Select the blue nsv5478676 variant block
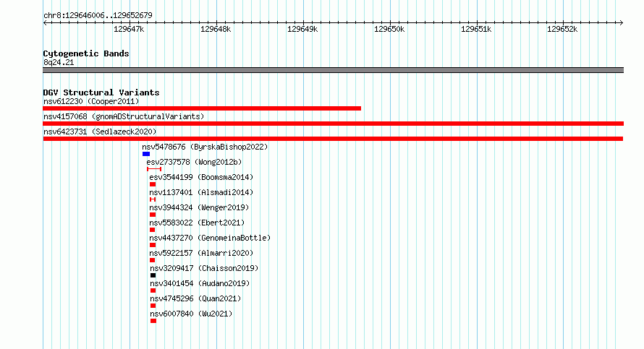This screenshot has height=349, width=644. point(146,154)
